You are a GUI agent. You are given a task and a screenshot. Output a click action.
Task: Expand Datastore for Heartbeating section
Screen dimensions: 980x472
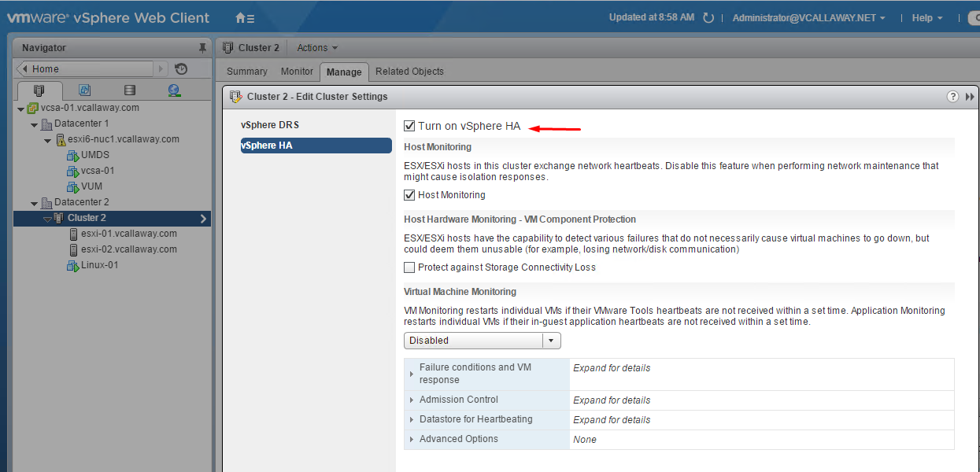click(412, 420)
